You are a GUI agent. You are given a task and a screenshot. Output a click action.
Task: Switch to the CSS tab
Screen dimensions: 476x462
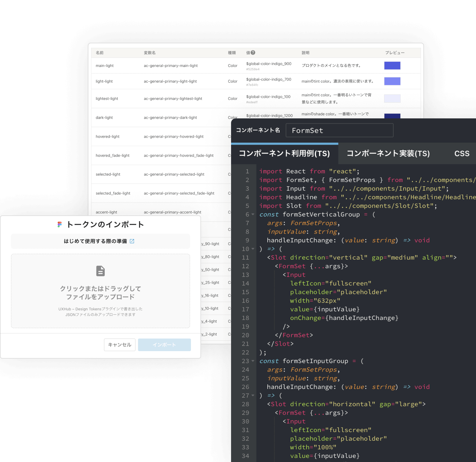462,154
